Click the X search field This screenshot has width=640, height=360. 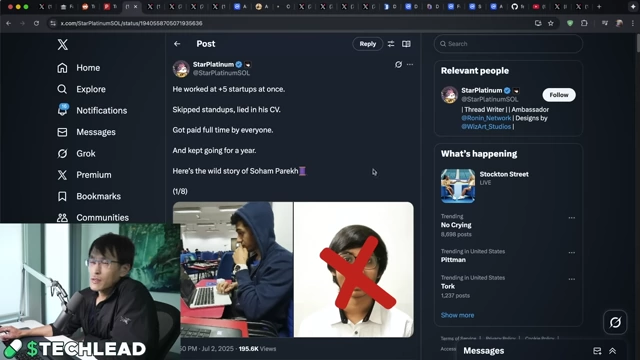click(x=508, y=44)
